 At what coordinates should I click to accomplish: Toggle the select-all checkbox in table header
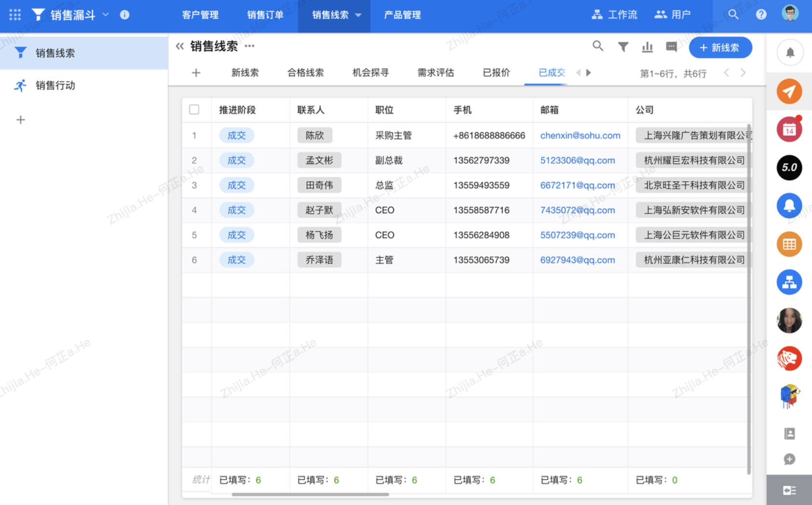pyautogui.click(x=194, y=110)
